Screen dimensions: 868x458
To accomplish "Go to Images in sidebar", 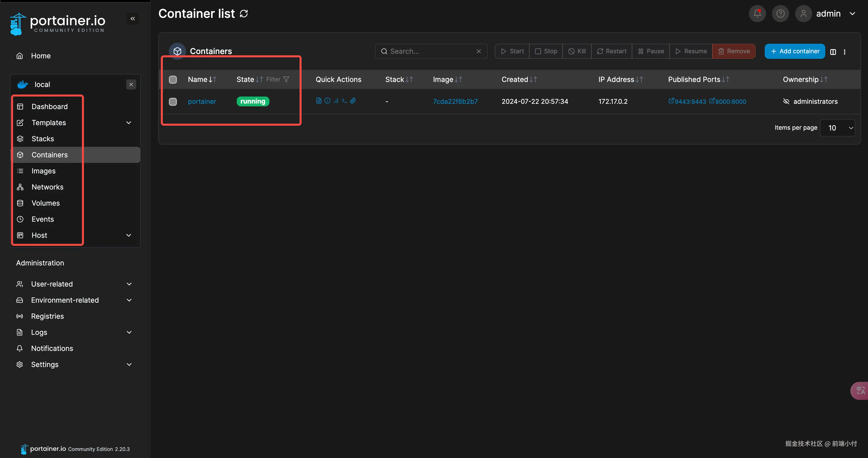I will pyautogui.click(x=43, y=171).
